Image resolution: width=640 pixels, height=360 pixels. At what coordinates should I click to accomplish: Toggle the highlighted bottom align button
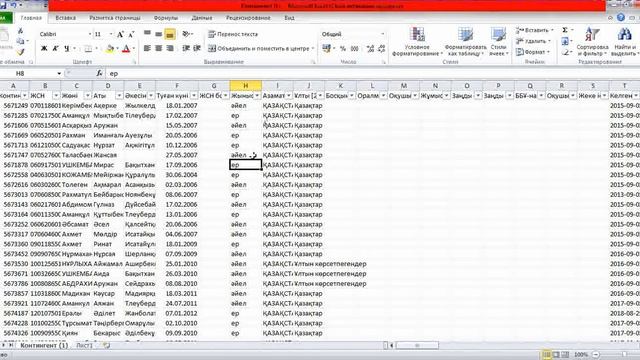pos(170,34)
